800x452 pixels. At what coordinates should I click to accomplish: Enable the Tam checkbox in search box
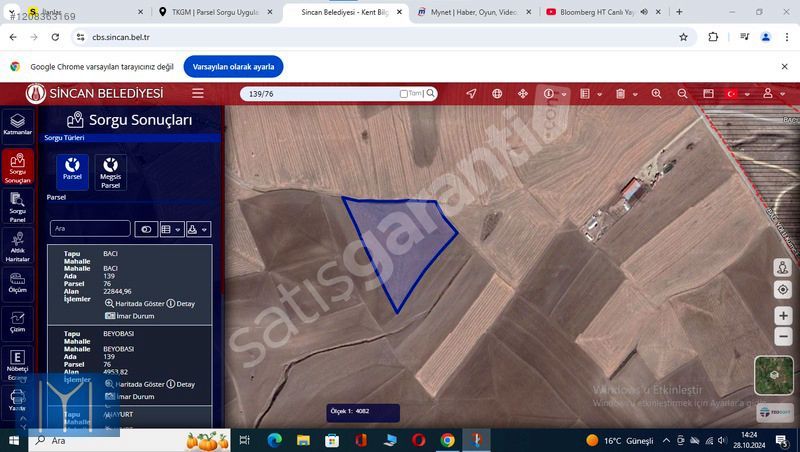click(x=404, y=94)
